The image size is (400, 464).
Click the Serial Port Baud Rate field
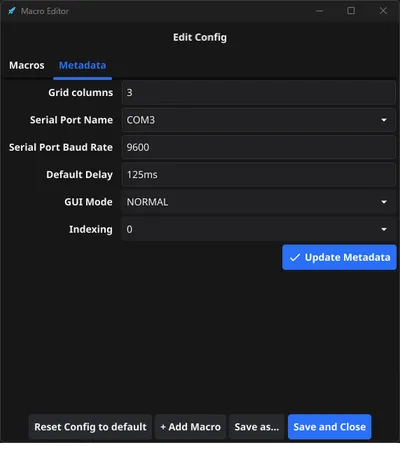point(259,147)
